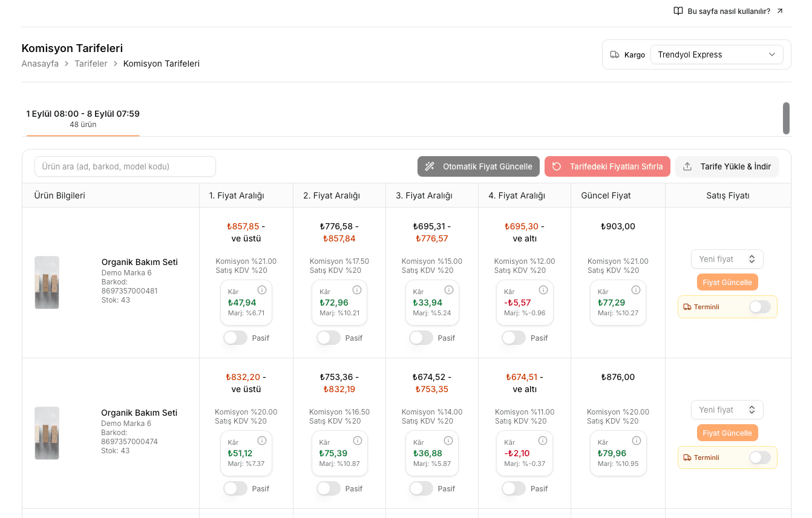Click the vertical scrollbar thumb
The width and height of the screenshot is (812, 518).
tap(786, 118)
